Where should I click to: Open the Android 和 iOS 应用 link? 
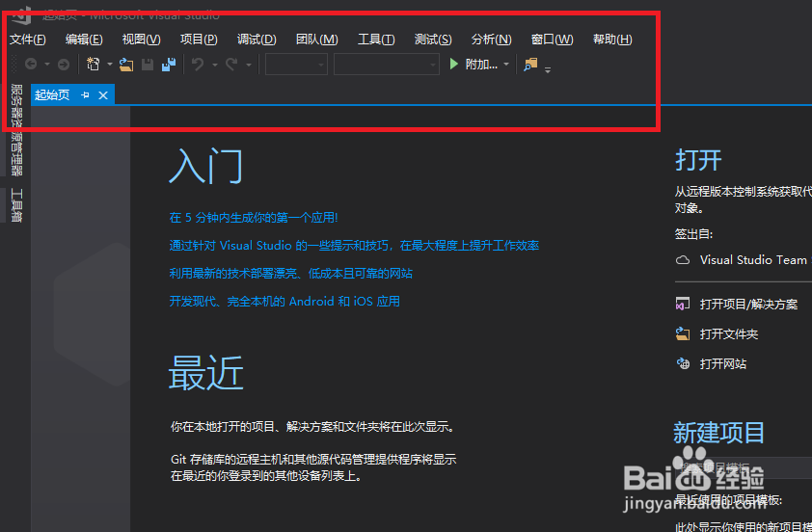(284, 302)
